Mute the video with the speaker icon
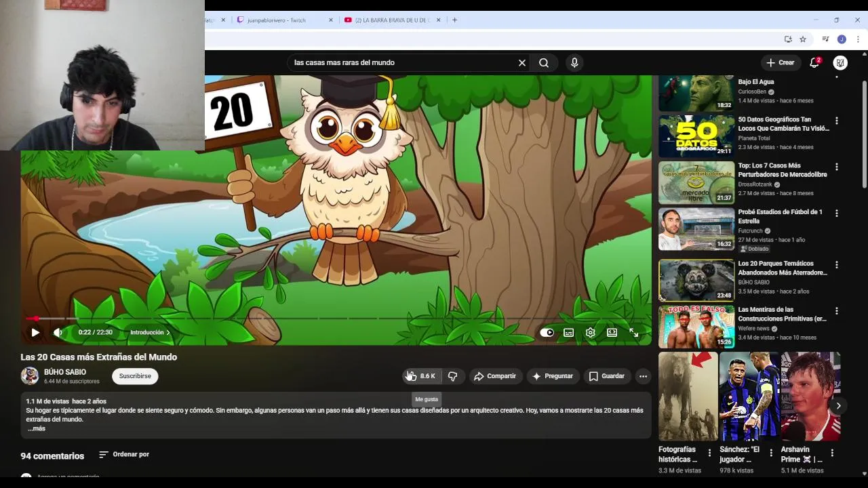 point(58,333)
